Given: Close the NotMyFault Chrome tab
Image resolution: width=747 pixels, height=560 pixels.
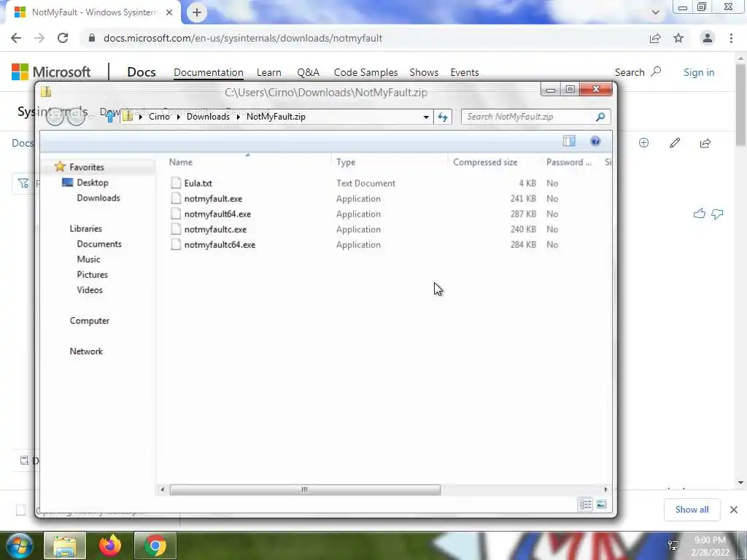Looking at the screenshot, I should point(169,12).
